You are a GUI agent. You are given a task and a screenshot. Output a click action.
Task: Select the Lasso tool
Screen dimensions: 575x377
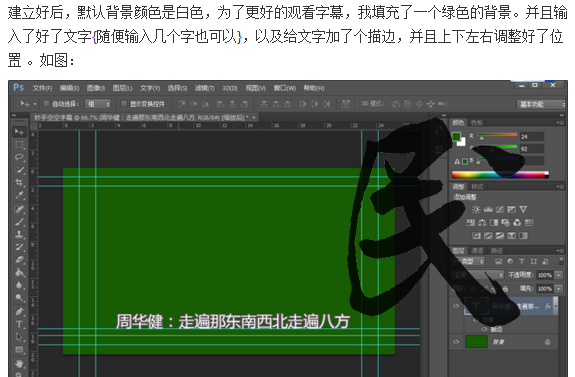[x=19, y=157]
